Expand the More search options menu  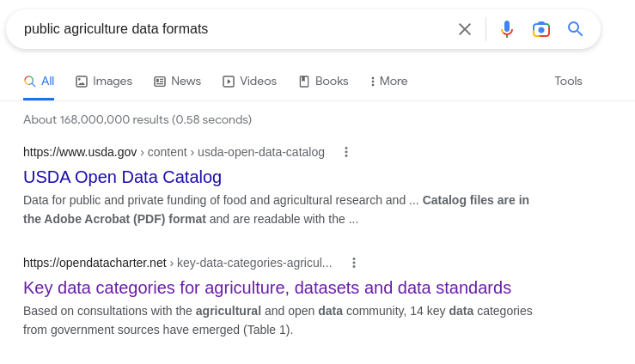click(x=388, y=82)
